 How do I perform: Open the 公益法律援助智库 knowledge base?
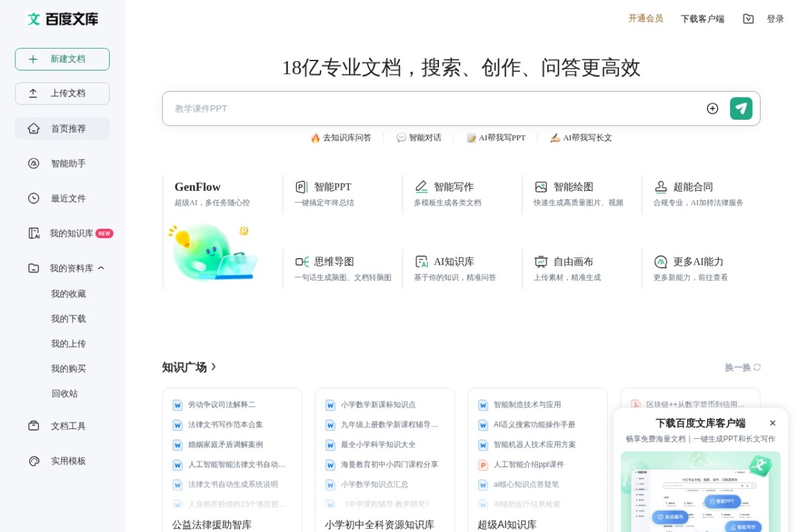click(212, 525)
